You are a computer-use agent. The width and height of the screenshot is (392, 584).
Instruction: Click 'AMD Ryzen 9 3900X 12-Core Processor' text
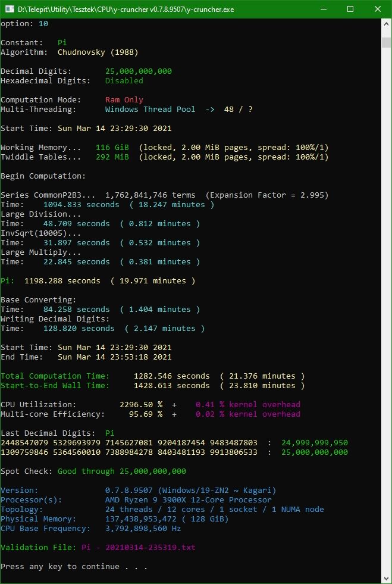(189, 500)
